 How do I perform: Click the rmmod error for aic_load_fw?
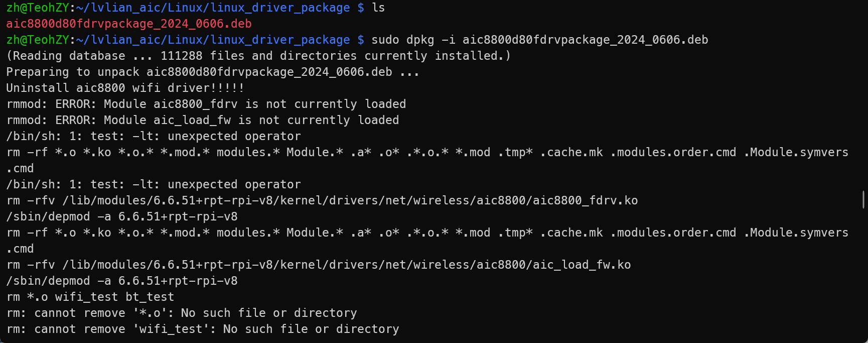[x=203, y=121]
